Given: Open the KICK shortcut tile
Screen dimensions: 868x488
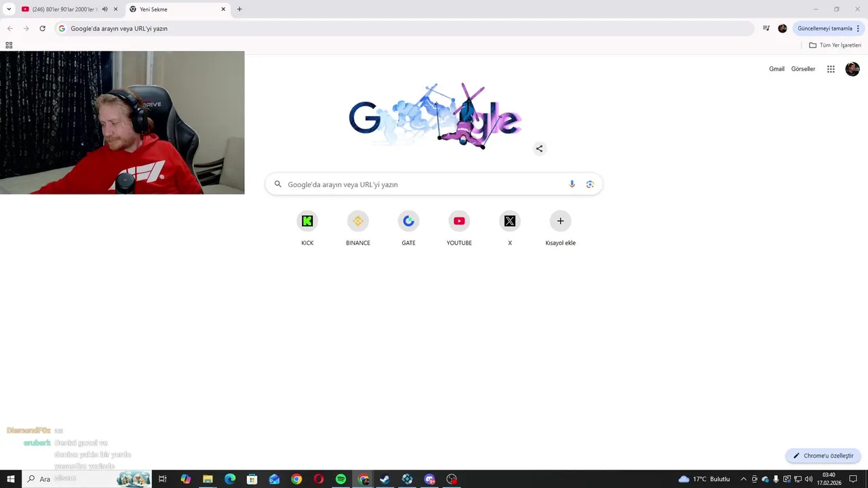Looking at the screenshot, I should click(x=307, y=229).
